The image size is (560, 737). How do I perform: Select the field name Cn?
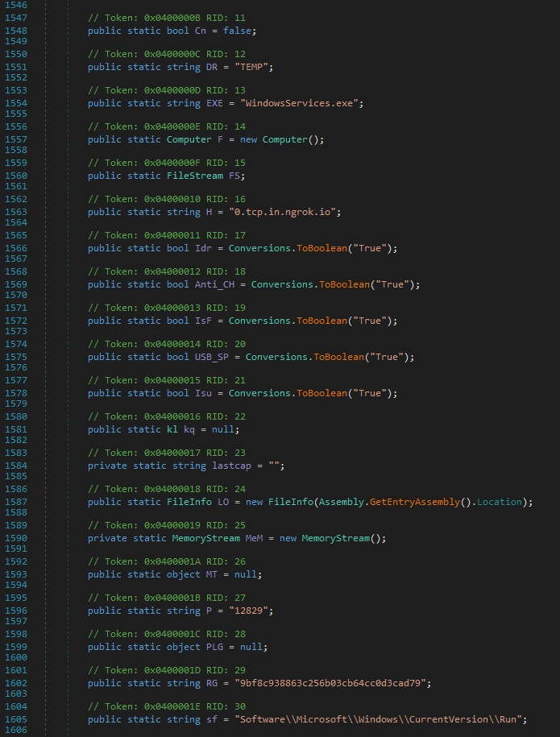(201, 31)
